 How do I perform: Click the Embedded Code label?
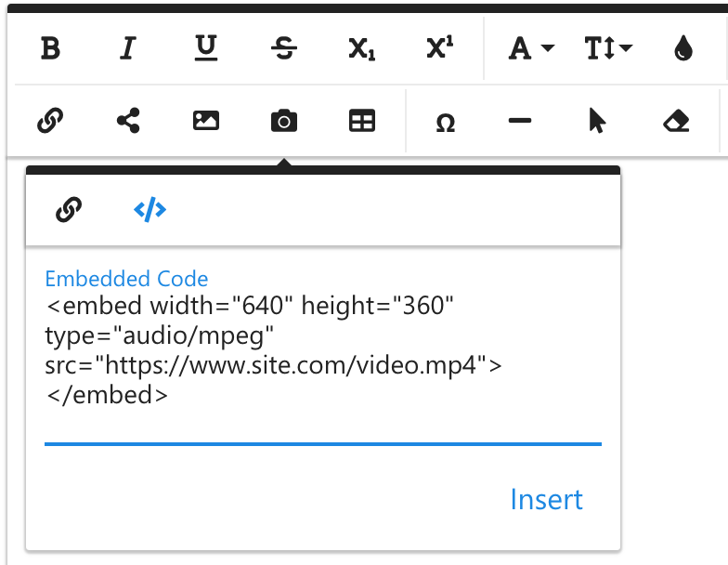[126, 279]
